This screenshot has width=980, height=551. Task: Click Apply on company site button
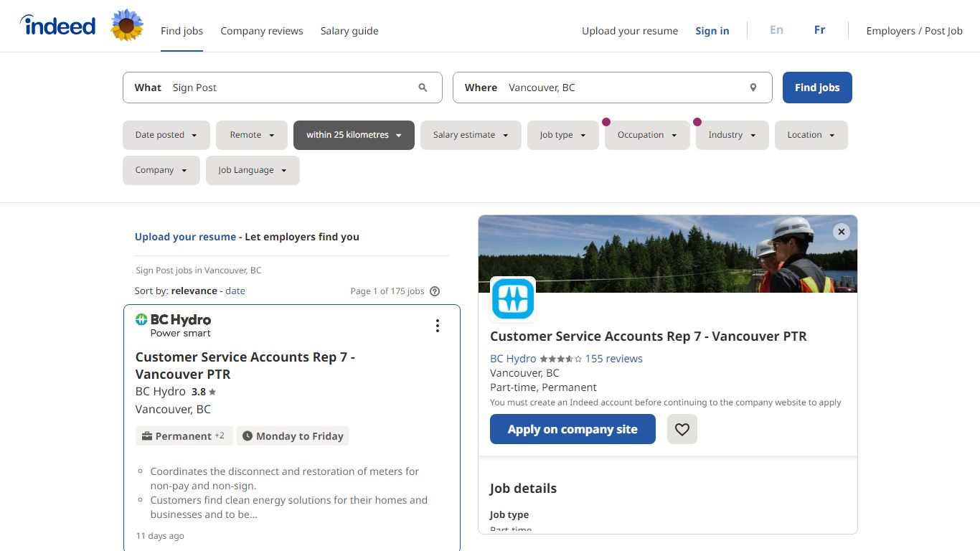point(573,429)
